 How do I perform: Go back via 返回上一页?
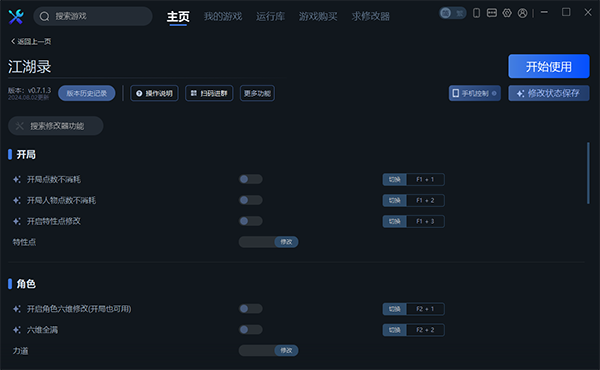31,41
